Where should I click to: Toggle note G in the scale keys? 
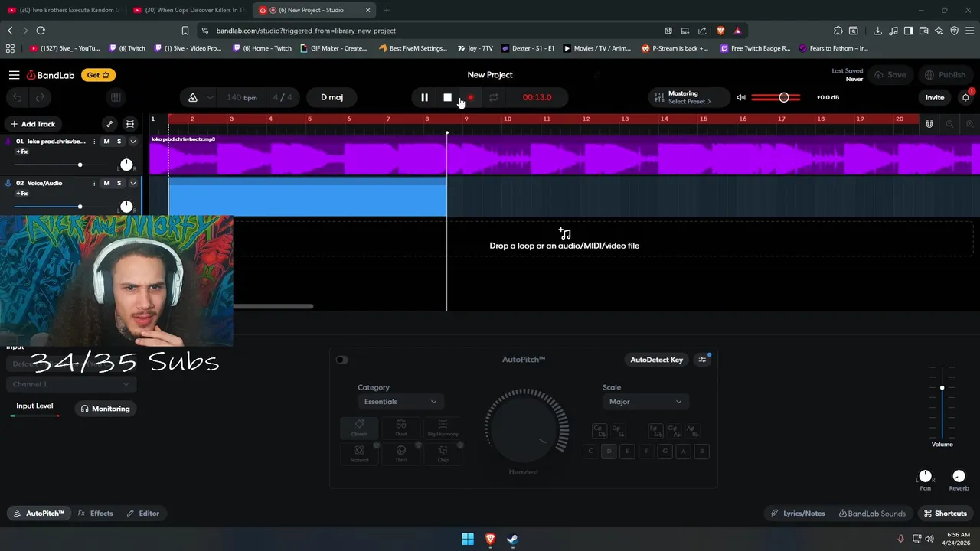pyautogui.click(x=665, y=452)
